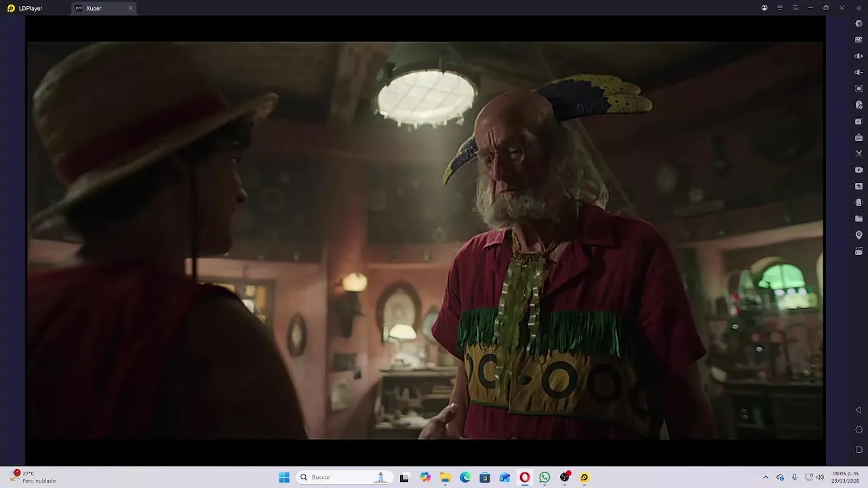
Task: Install APK via sidebar icon
Action: tap(859, 138)
